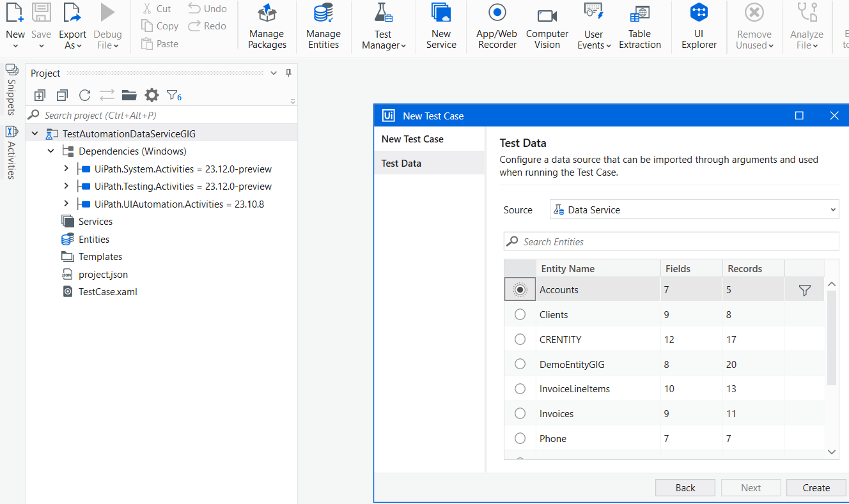
Task: Select the Accounts entity radio button
Action: pyautogui.click(x=520, y=289)
